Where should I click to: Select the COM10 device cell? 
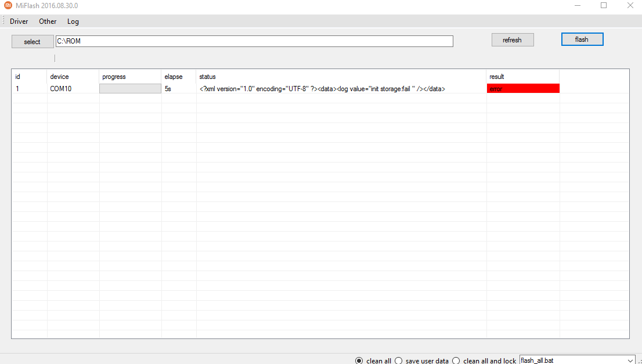(73, 88)
